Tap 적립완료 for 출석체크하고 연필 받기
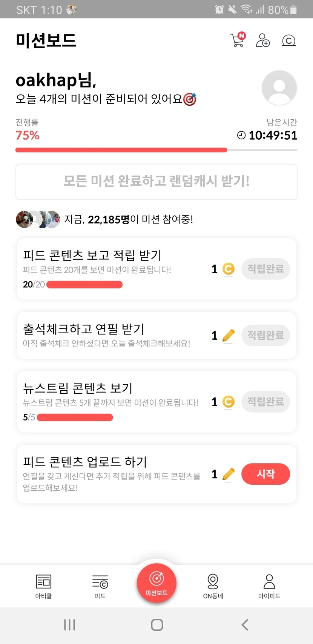The height and width of the screenshot is (644, 313). pos(265,335)
